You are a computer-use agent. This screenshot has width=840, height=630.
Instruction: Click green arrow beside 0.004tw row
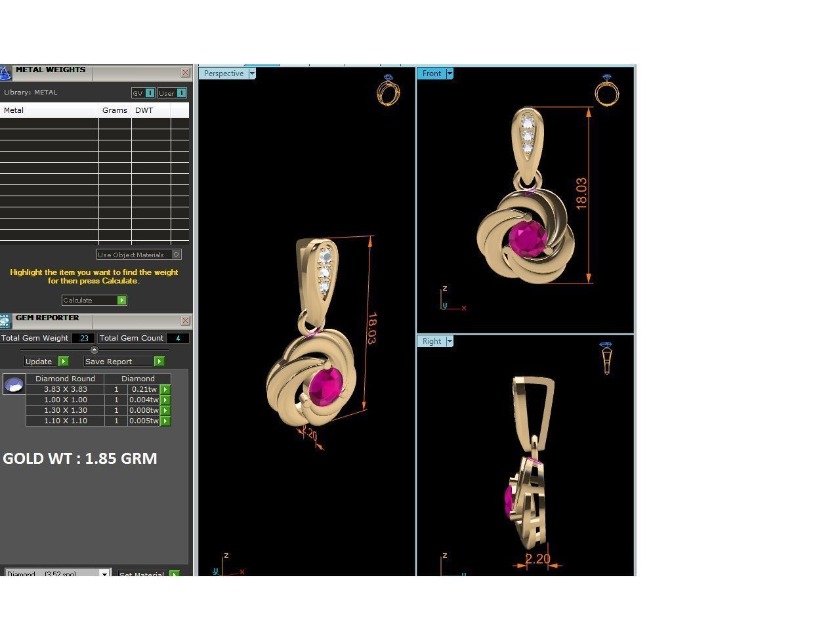(x=165, y=400)
